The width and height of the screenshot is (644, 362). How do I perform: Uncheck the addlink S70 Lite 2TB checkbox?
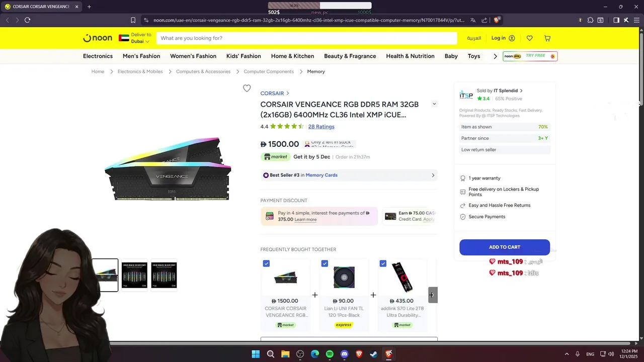(x=383, y=263)
